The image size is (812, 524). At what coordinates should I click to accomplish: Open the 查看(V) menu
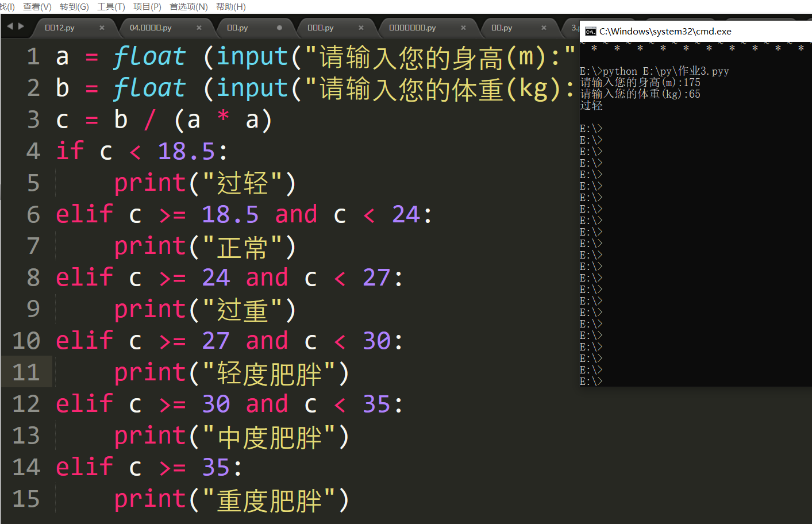pos(37,6)
